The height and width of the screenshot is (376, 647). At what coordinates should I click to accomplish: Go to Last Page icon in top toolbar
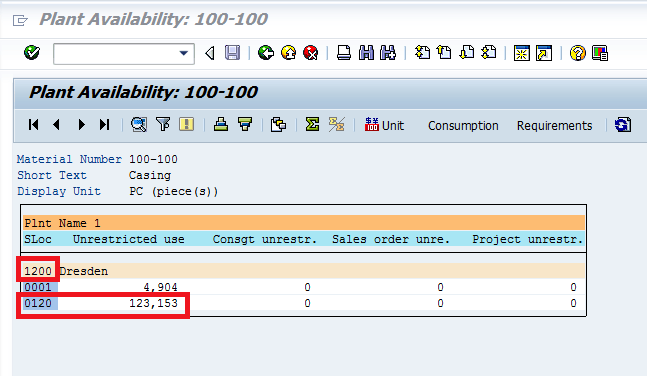pos(489,53)
